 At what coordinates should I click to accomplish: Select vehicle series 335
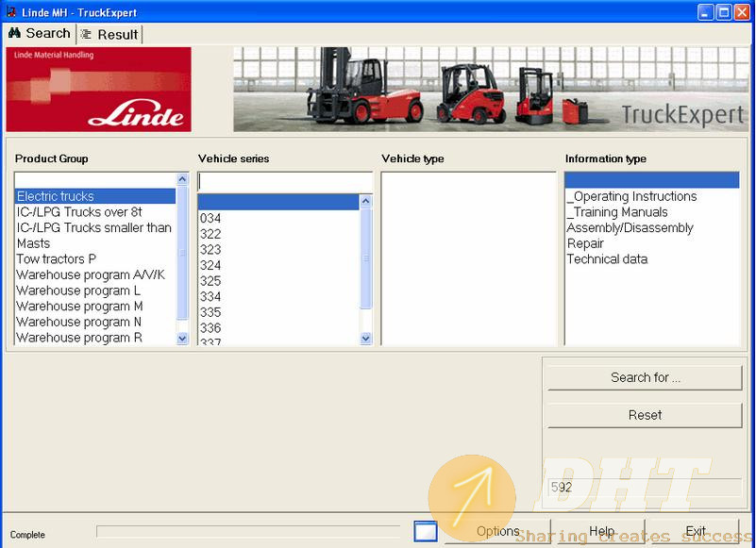coord(278,312)
